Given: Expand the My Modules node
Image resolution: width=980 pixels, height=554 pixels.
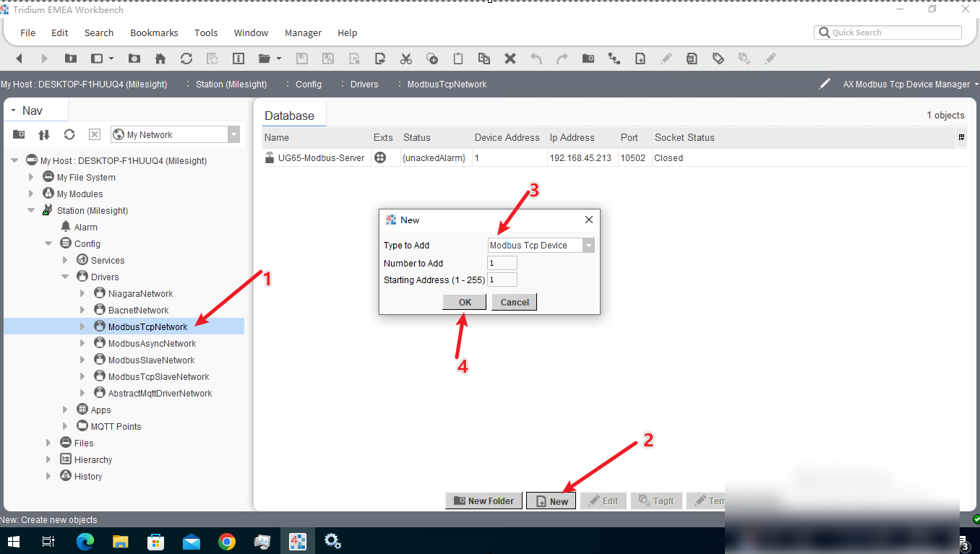Looking at the screenshot, I should click(31, 194).
